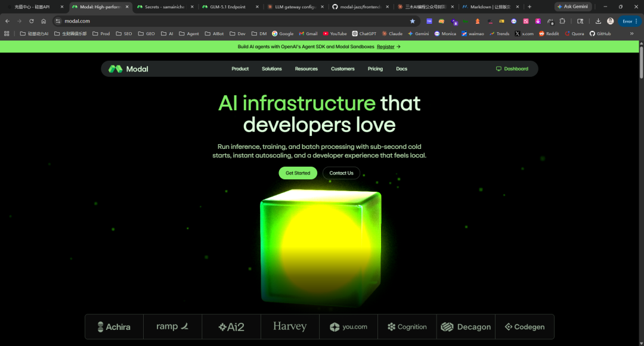This screenshot has width=644, height=346.
Task: Click the Modal logo in the navbar
Action: (x=128, y=69)
